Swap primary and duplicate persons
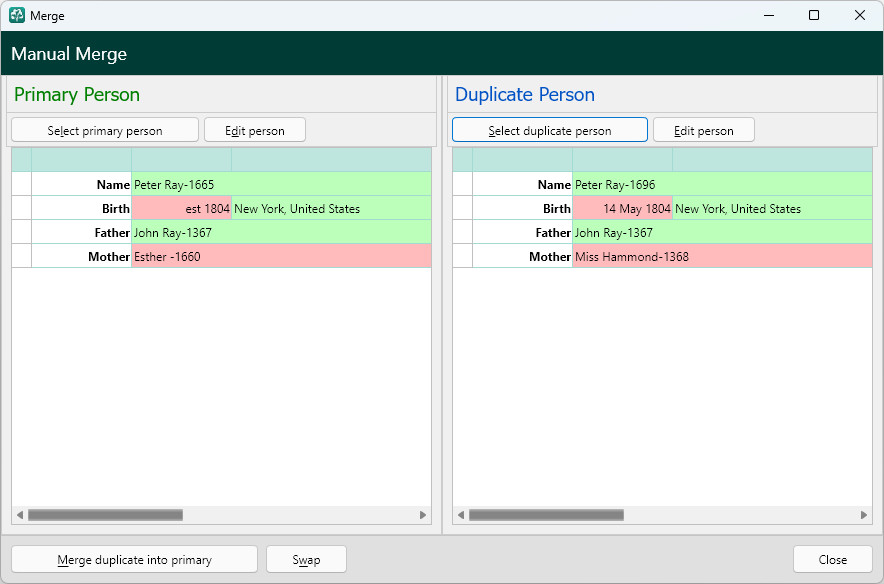Screen dimensions: 884x584 tap(306, 559)
